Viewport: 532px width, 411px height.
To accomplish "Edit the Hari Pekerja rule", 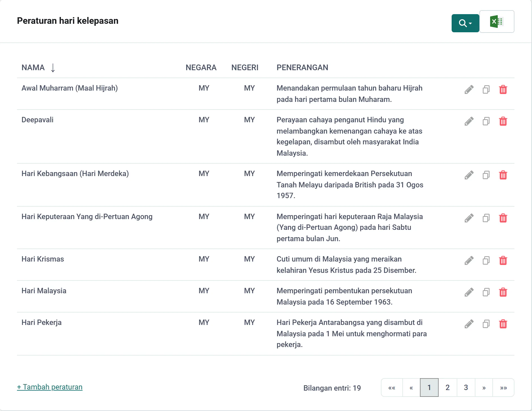I will [469, 324].
